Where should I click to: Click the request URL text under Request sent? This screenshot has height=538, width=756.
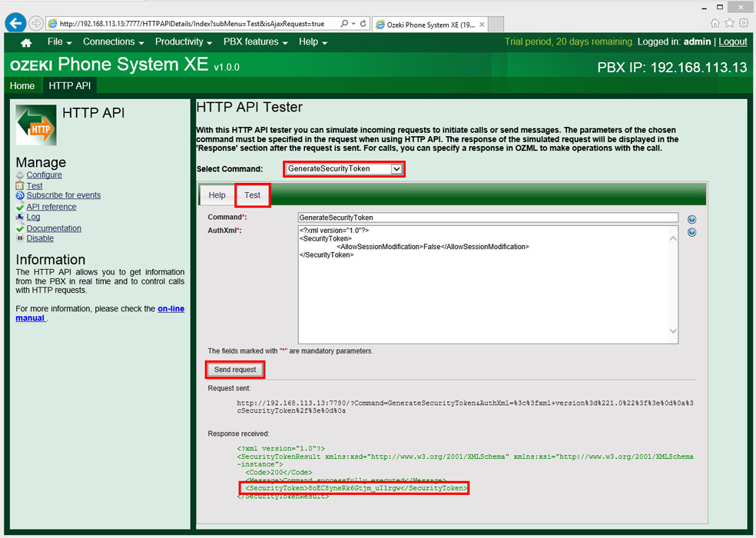point(466,407)
